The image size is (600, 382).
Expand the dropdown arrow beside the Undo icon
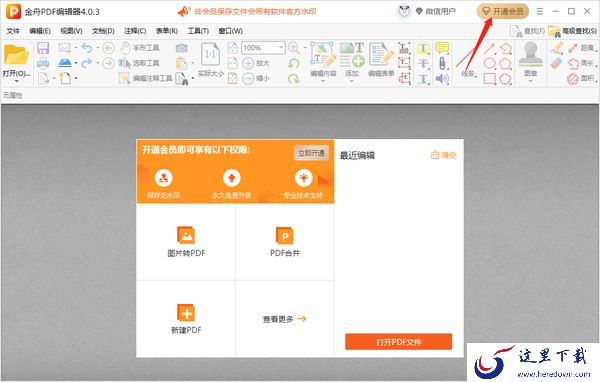pyautogui.click(x=97, y=48)
